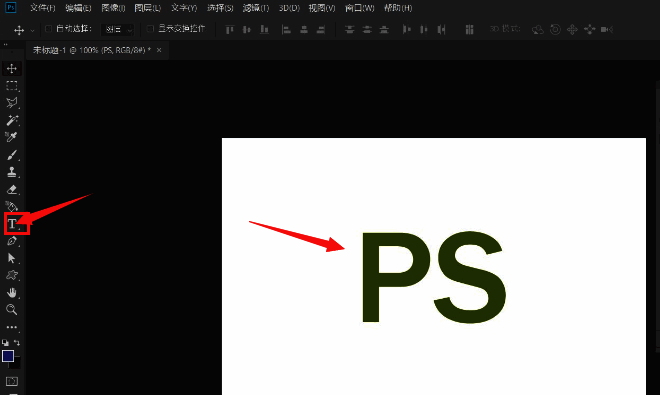Select the Path Selection arrow tool
The height and width of the screenshot is (395, 660).
12,258
